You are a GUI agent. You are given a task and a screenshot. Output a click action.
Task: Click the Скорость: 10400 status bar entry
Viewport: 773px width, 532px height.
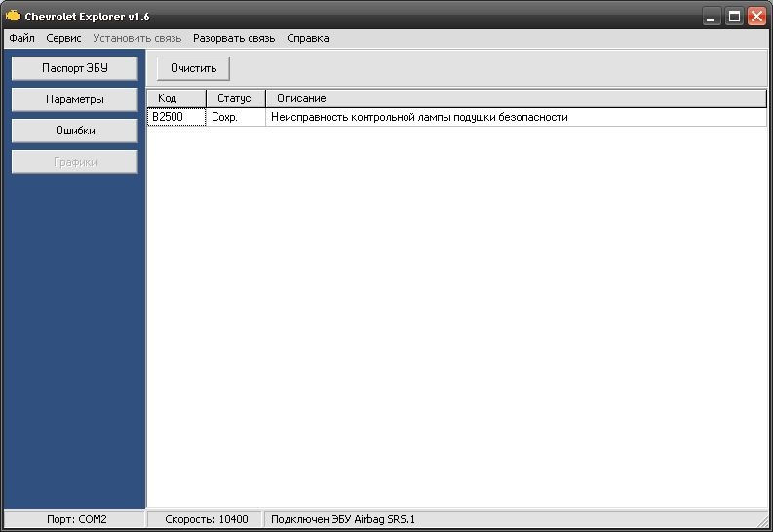pyautogui.click(x=206, y=519)
